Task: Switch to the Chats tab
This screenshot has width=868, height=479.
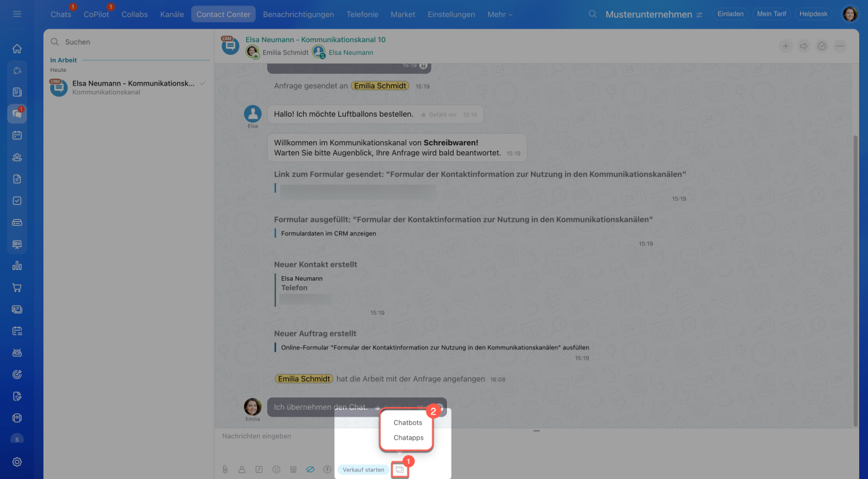Action: [x=61, y=14]
